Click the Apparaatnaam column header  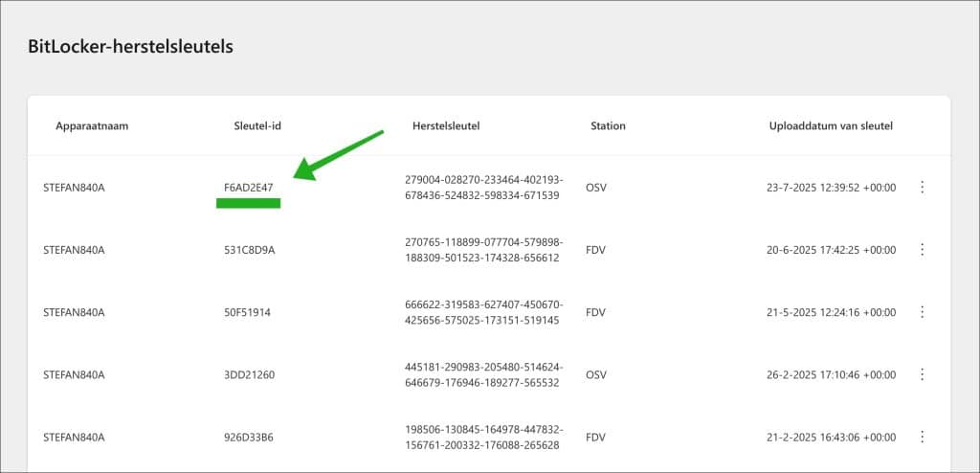click(x=92, y=125)
